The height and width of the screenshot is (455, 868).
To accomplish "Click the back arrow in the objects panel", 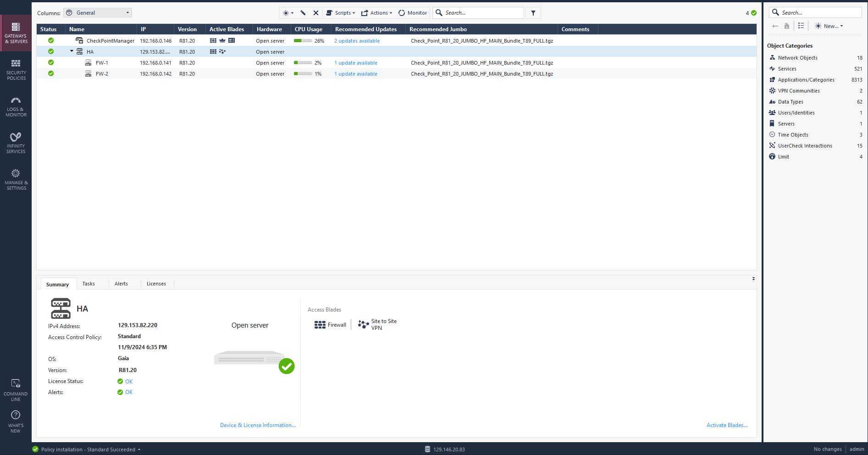I will 775,26.
